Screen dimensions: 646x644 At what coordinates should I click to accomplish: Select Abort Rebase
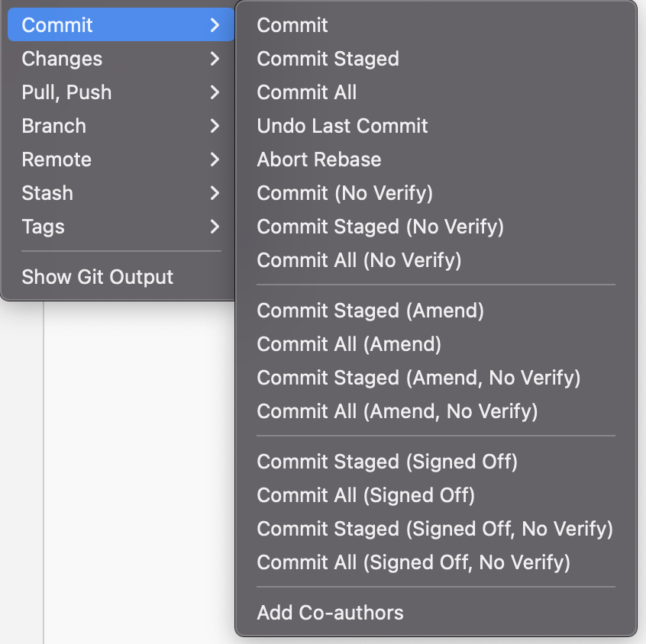tap(436, 159)
